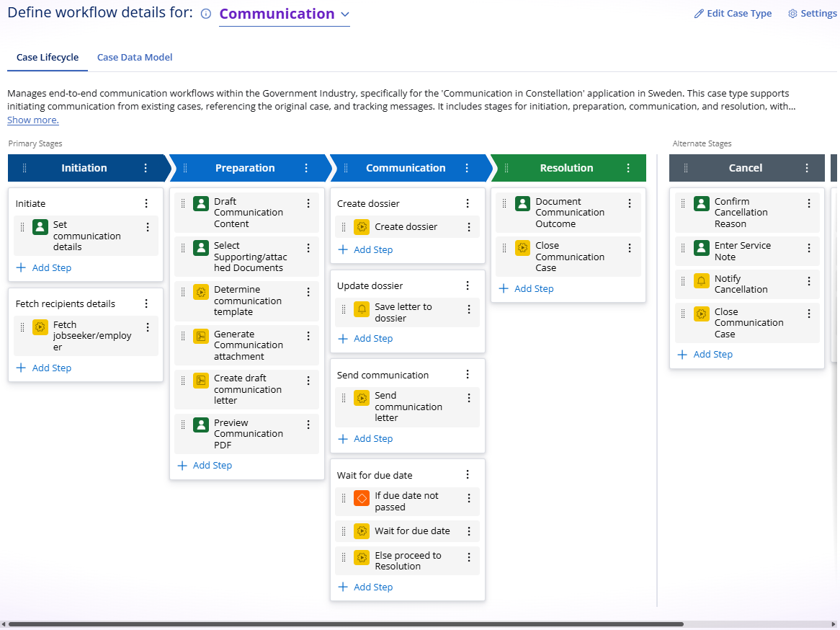Open options for Notify Cancellation step

[808, 281]
